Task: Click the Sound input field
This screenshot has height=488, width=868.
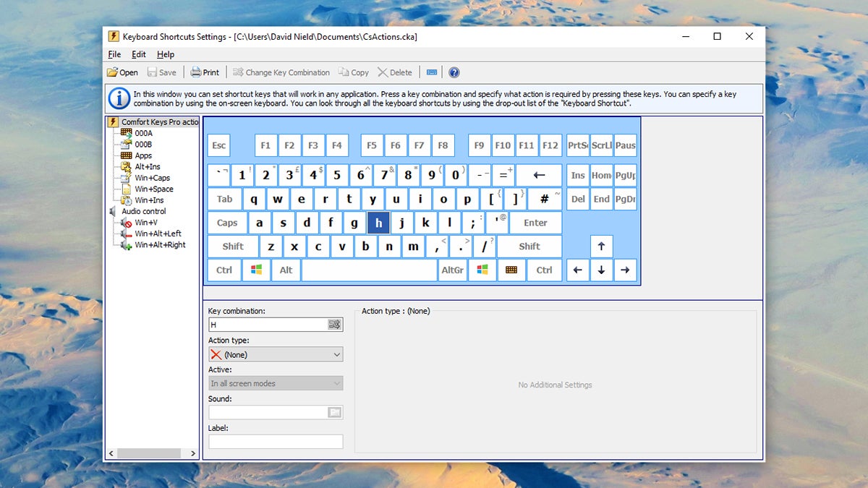Action: coord(268,412)
